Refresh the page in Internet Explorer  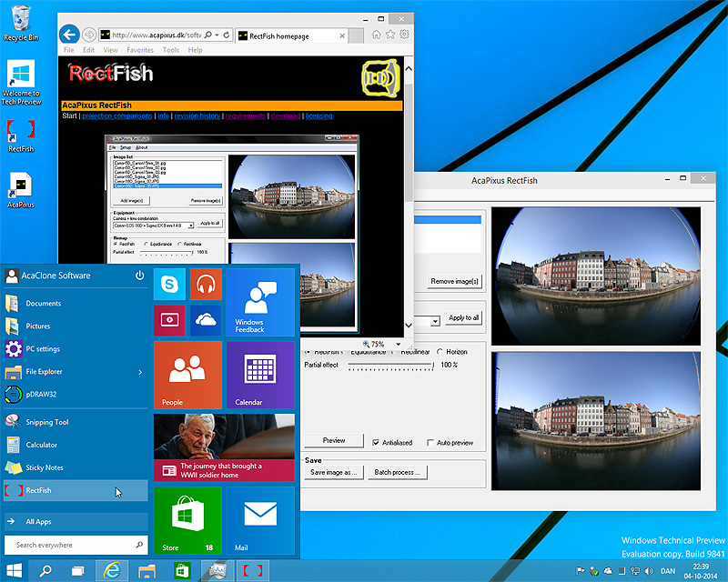click(x=226, y=35)
